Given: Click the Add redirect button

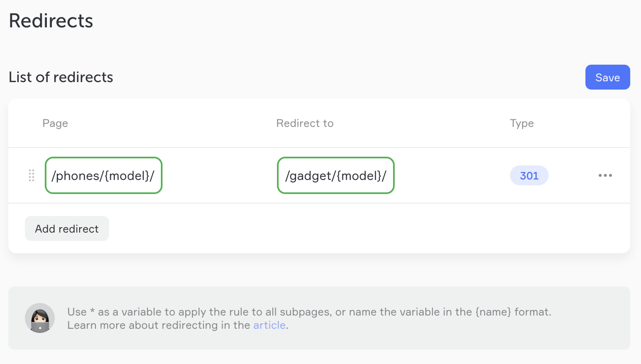Looking at the screenshot, I should 67,228.
